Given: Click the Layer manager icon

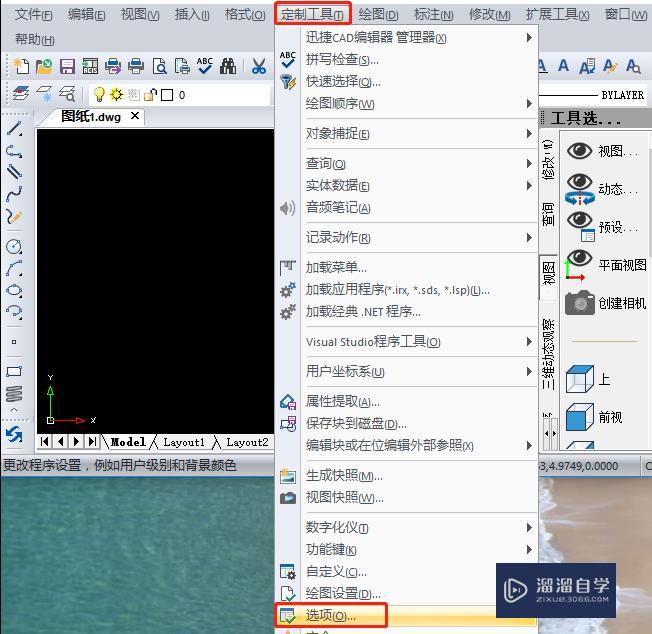Looking at the screenshot, I should tap(21, 94).
